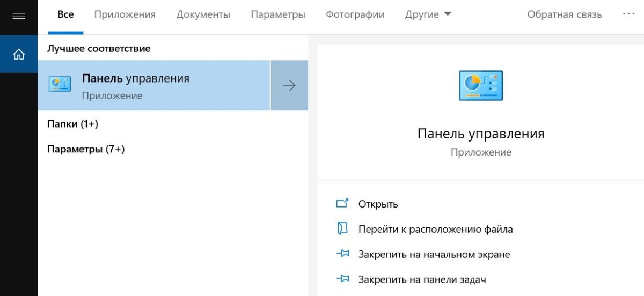The width and height of the screenshot is (644, 296).
Task: Click the Home icon in the left sidebar
Action: pyautogui.click(x=19, y=54)
